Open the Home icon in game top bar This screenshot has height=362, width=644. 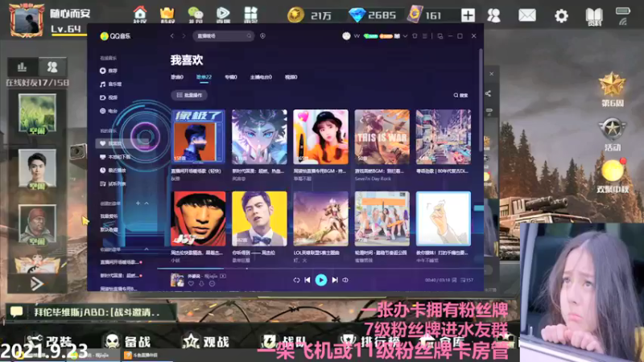(x=140, y=14)
